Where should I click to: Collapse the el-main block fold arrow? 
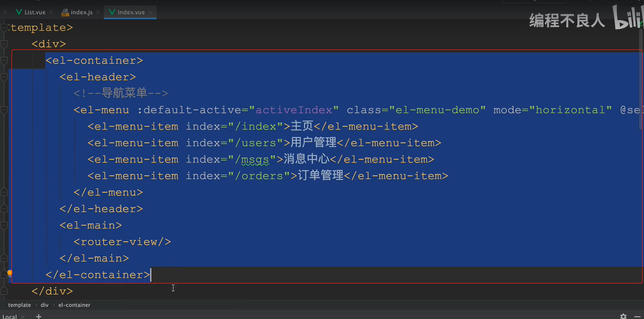pyautogui.click(x=4, y=224)
